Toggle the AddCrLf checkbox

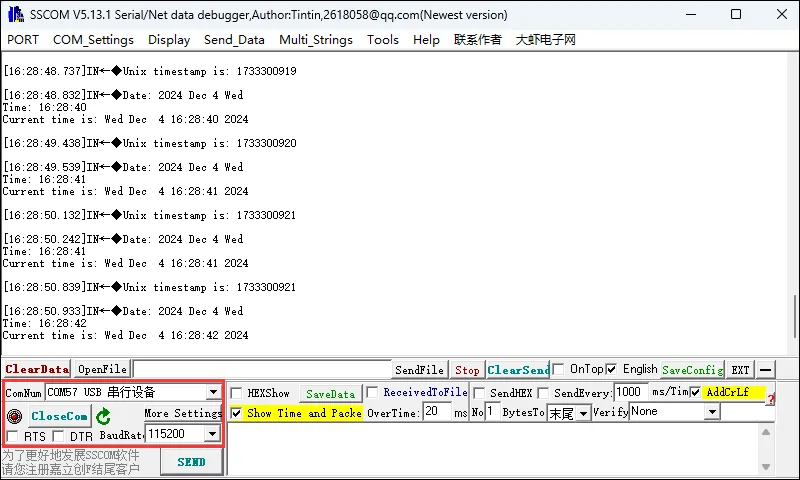click(695, 393)
